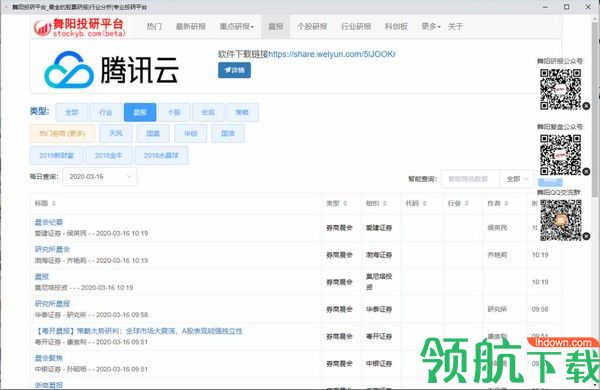
Task: Focus the 智能查询 search input
Action: pos(471,179)
